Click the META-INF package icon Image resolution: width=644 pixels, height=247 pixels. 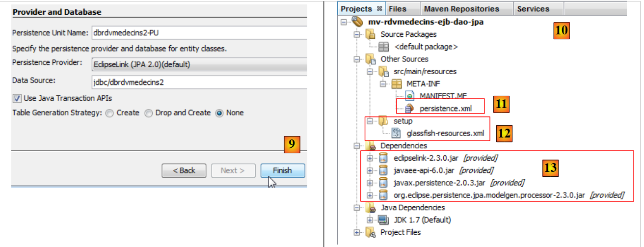point(397,84)
